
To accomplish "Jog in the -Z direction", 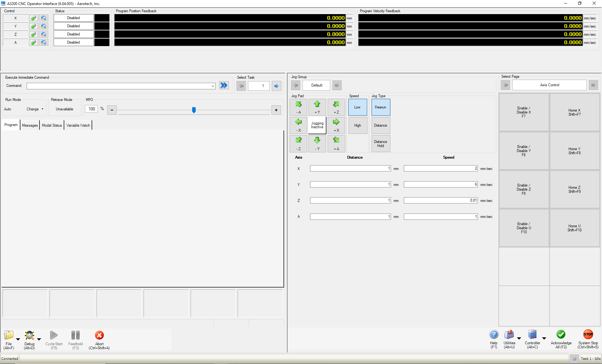I will [298, 144].
